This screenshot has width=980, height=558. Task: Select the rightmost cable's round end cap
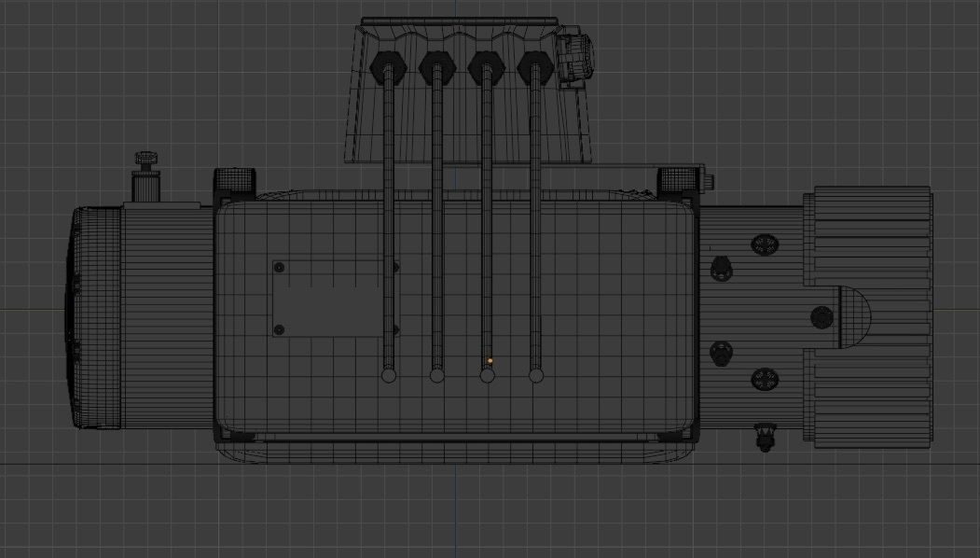tap(536, 375)
